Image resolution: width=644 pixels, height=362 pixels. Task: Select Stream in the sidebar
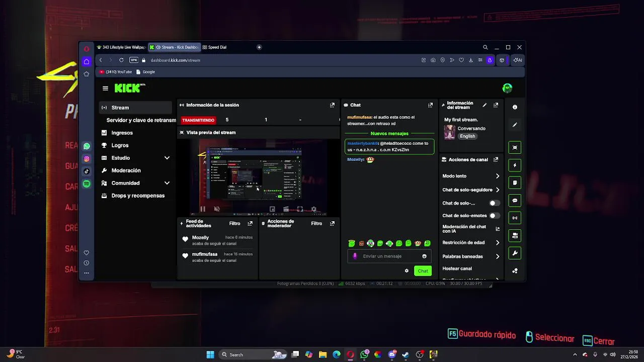pos(135,108)
